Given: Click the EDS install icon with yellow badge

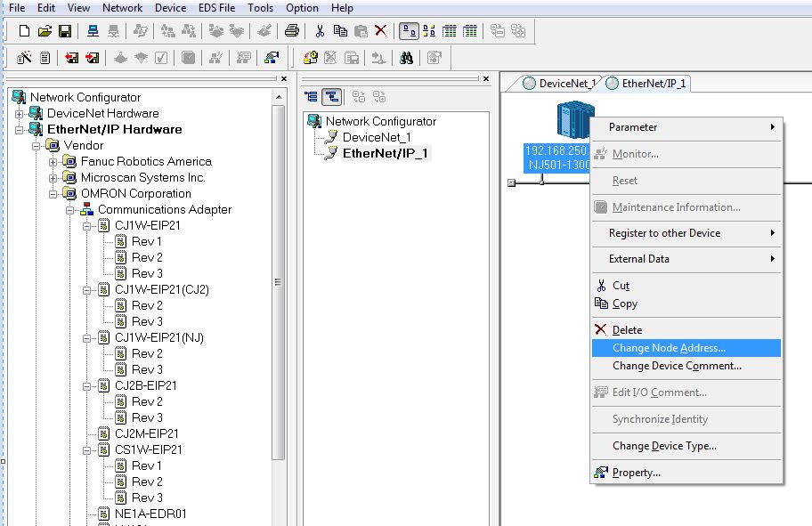Looking at the screenshot, I should pos(310,58).
